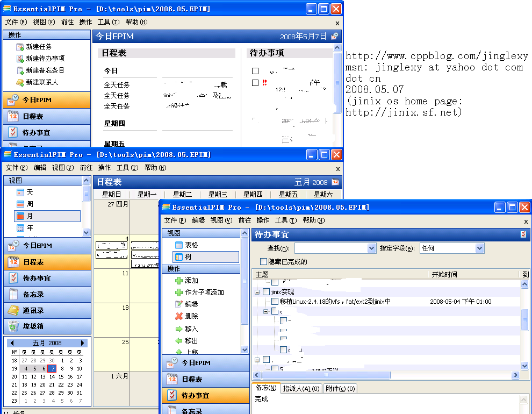Open 日程表 in top window sidebar
This screenshot has width=532, height=414.
pyautogui.click(x=47, y=116)
